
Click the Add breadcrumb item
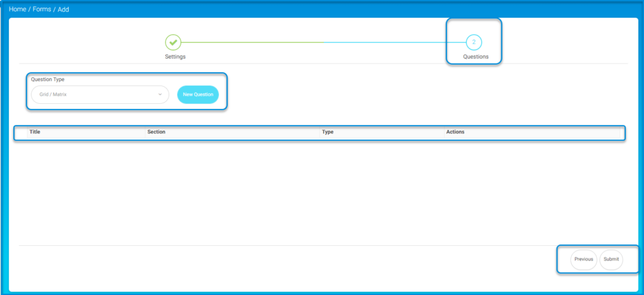pyautogui.click(x=64, y=9)
